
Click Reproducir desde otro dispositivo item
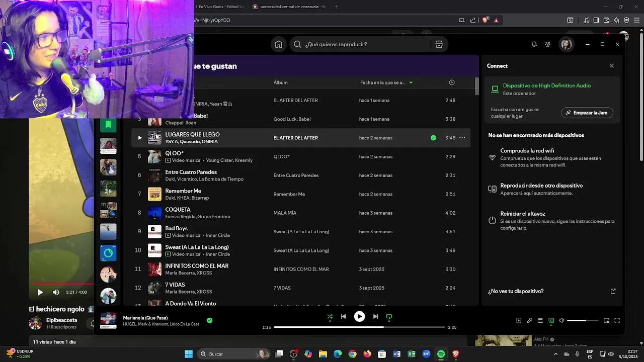tap(552, 189)
